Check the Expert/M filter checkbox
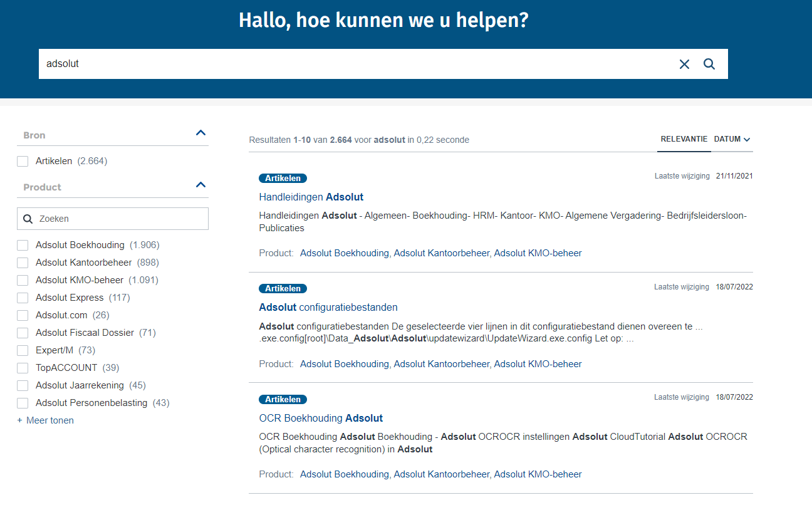The image size is (812, 505). (23, 350)
